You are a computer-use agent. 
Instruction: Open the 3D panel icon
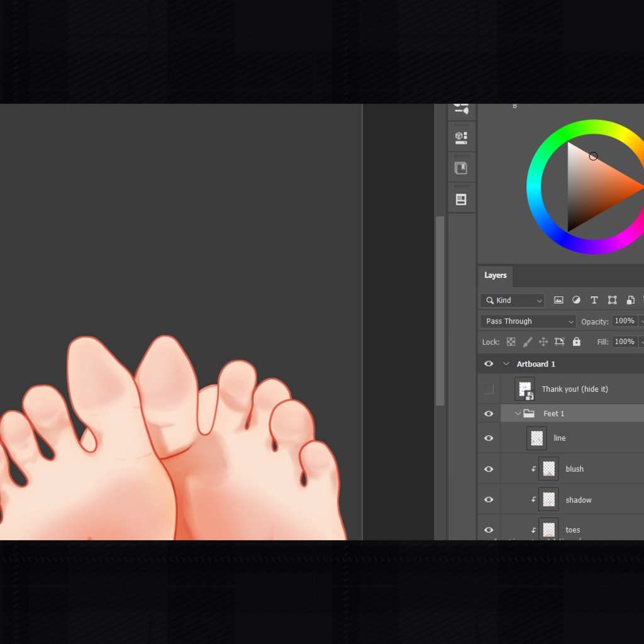(x=462, y=136)
